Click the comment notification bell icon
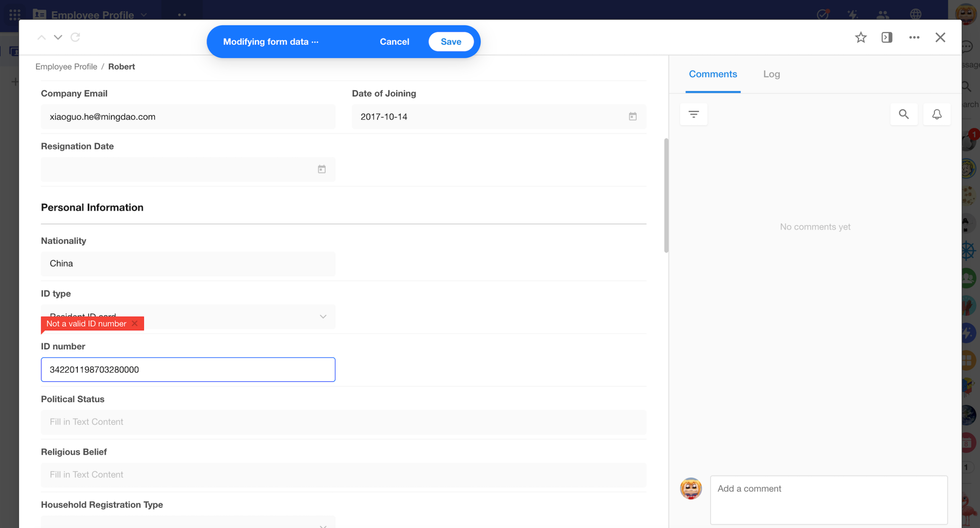Viewport: 980px width, 528px height. (936, 114)
